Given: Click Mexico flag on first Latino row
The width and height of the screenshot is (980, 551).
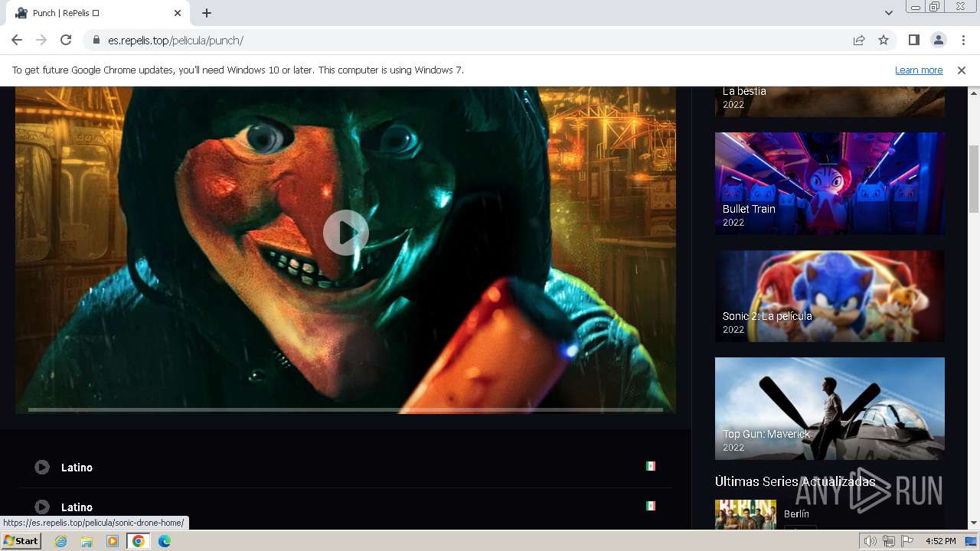Looking at the screenshot, I should (x=650, y=466).
